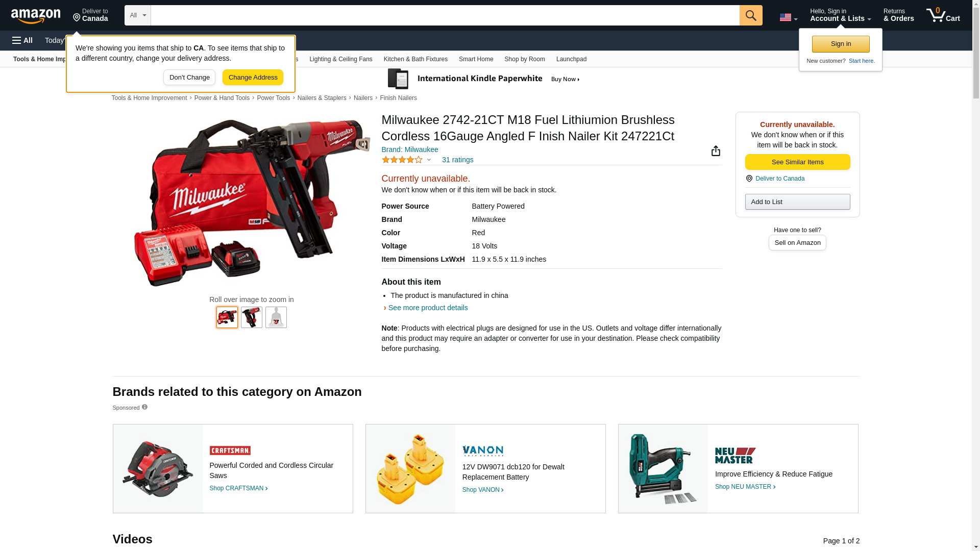This screenshot has height=551, width=980.
Task: Click the Sponsored info icon
Action: pyautogui.click(x=144, y=407)
